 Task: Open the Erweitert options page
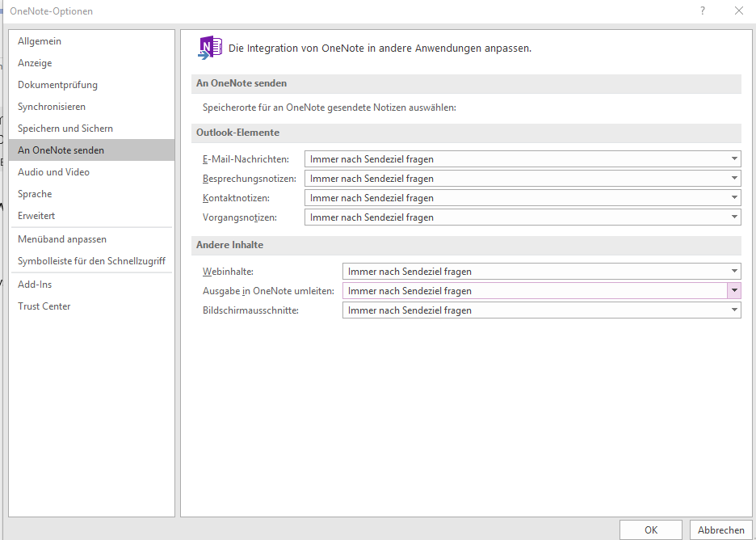(x=91, y=215)
